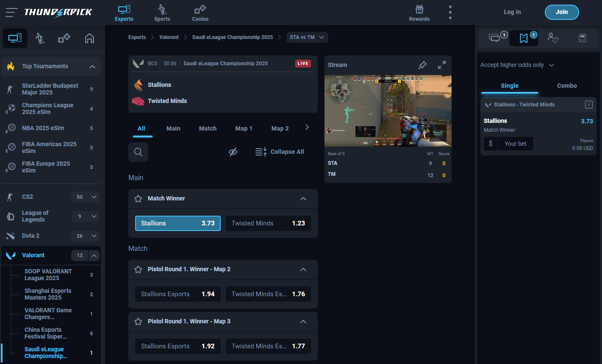
Task: Open the Casino section
Action: (200, 13)
